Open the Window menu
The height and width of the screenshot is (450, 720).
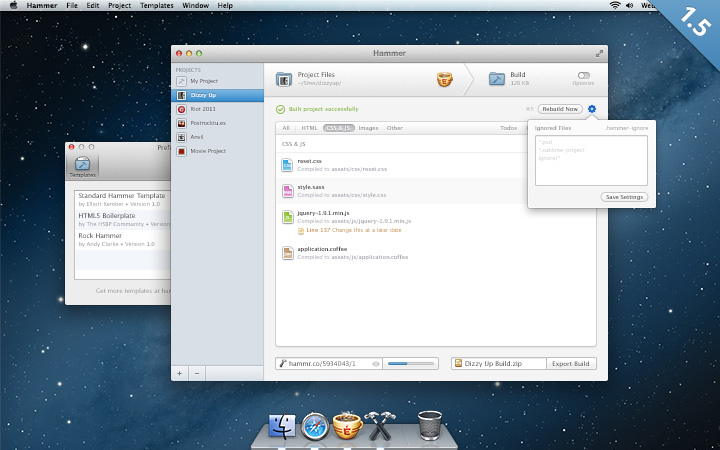pos(196,6)
